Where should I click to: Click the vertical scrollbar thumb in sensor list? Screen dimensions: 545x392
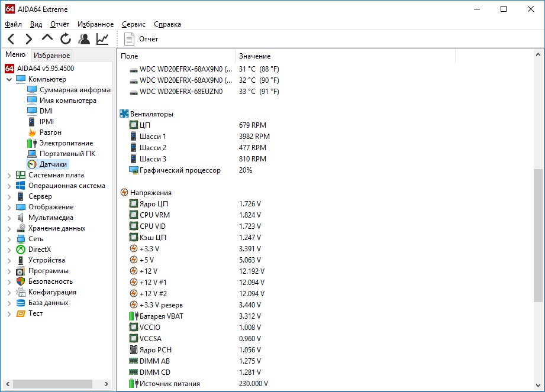coord(538,235)
